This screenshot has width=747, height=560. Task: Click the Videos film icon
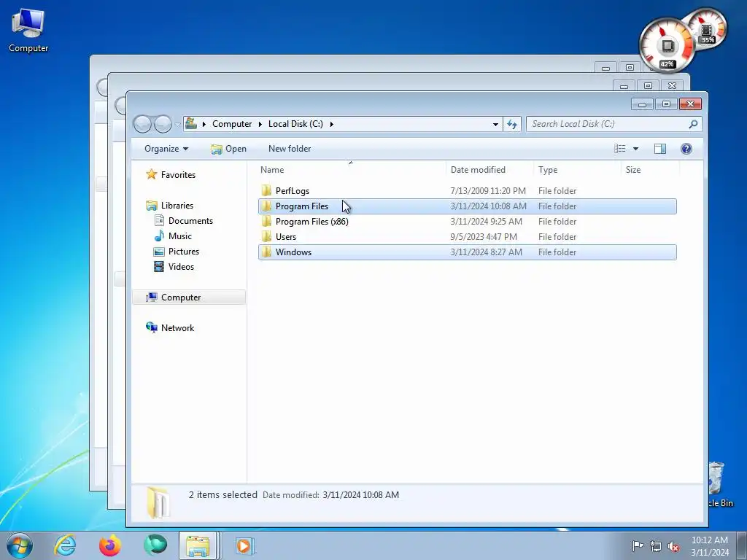point(159,267)
